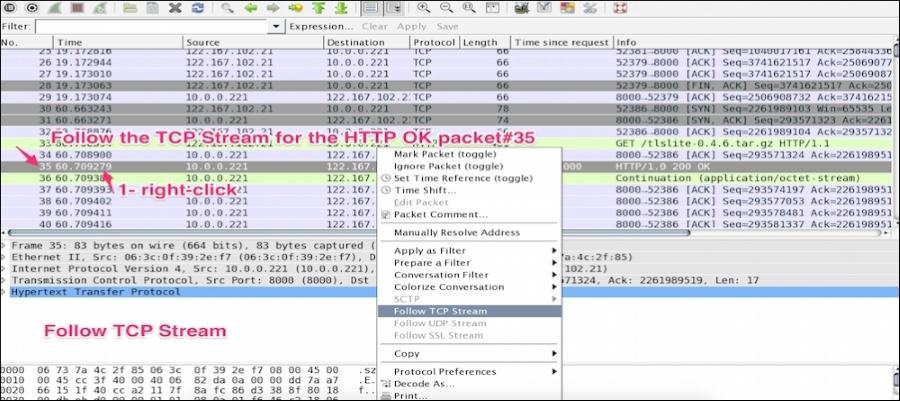Click the Info column header
The width and height of the screenshot is (900, 401).
pos(753,42)
